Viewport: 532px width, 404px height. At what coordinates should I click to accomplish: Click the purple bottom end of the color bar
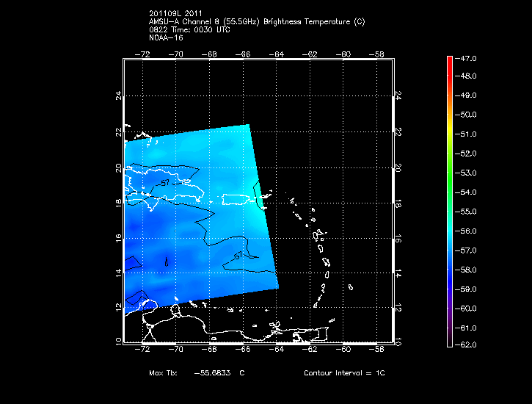point(450,342)
